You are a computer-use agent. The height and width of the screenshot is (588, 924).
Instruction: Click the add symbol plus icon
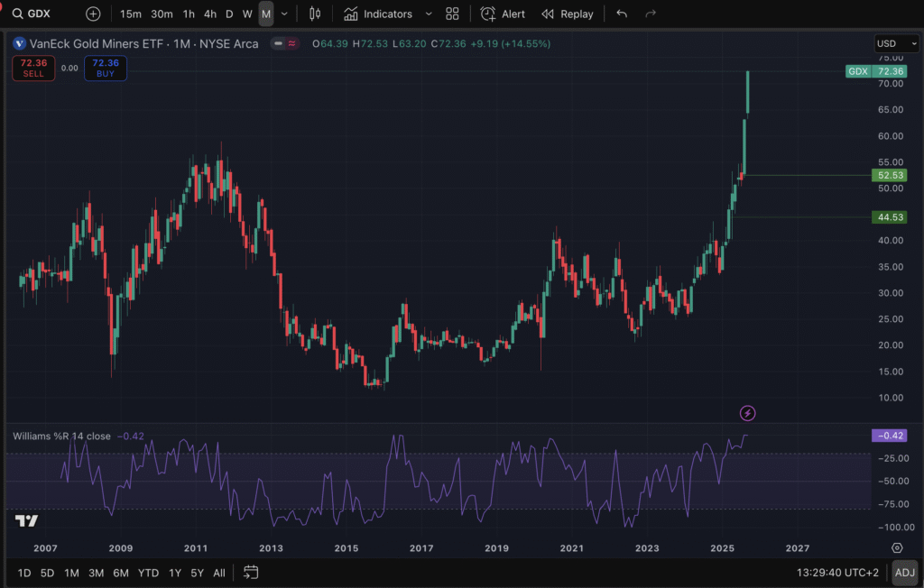click(x=93, y=14)
